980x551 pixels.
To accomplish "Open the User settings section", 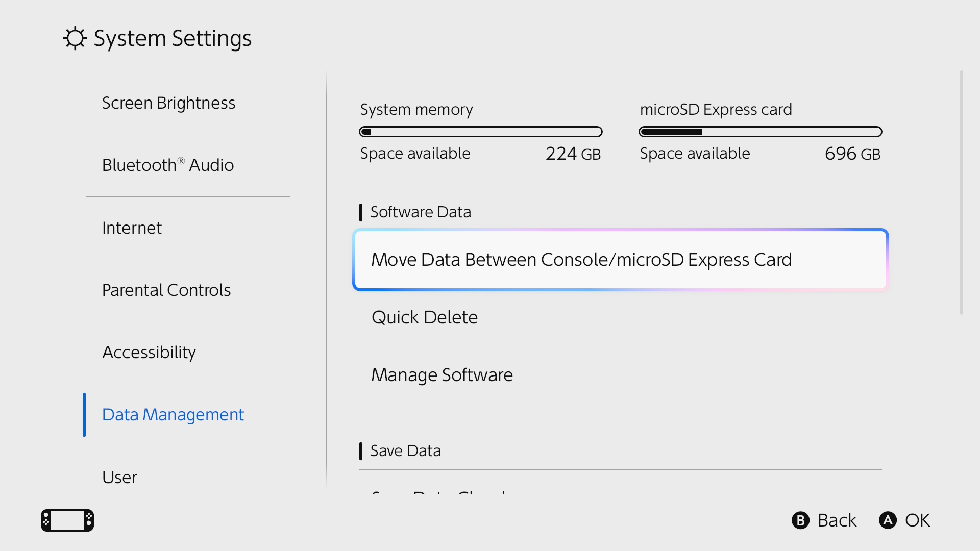I will coord(119,477).
